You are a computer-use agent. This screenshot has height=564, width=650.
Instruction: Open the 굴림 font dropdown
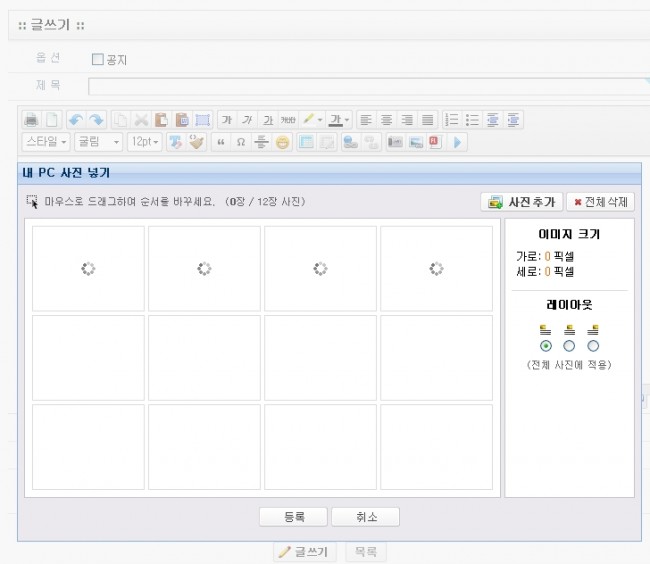[99, 142]
